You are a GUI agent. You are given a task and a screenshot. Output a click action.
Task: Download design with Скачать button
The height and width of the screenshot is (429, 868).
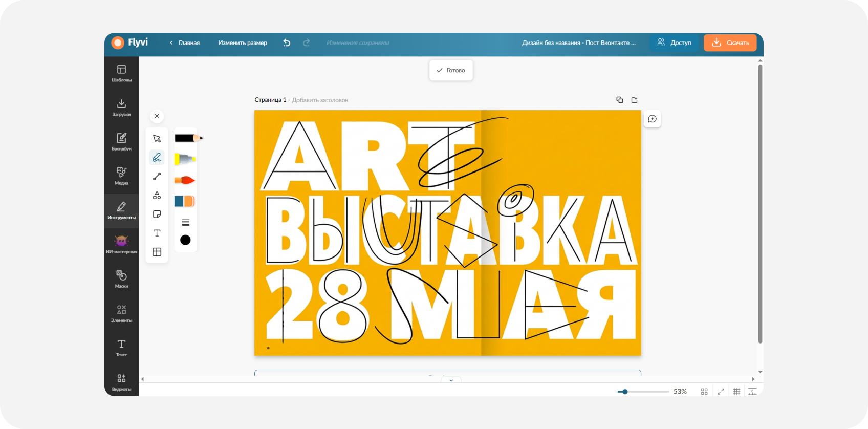pyautogui.click(x=730, y=42)
